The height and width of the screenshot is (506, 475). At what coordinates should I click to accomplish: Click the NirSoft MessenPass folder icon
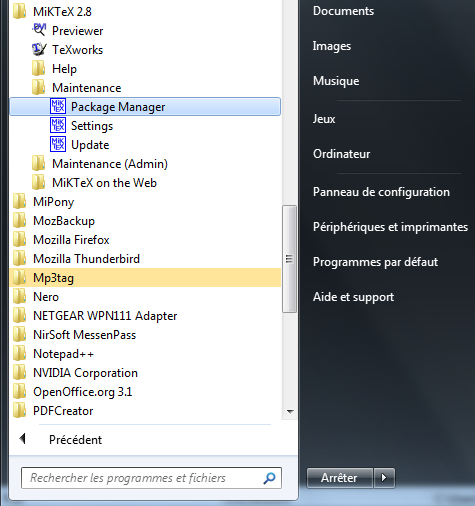click(x=20, y=334)
